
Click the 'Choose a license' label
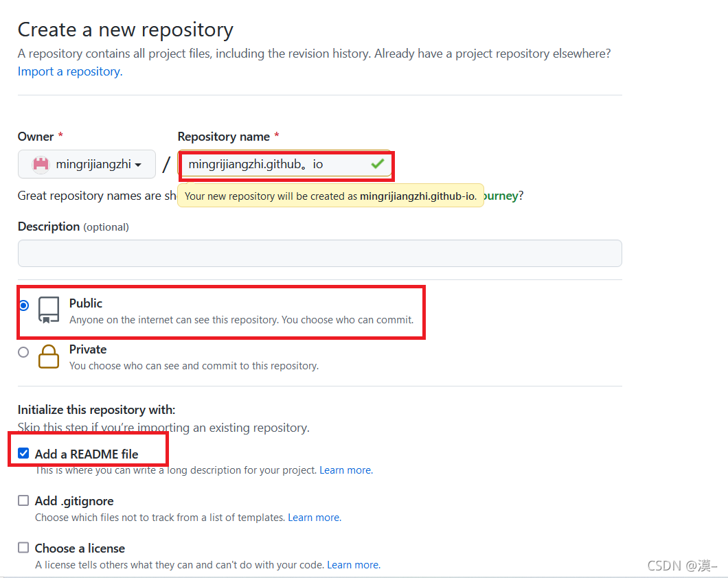(80, 548)
